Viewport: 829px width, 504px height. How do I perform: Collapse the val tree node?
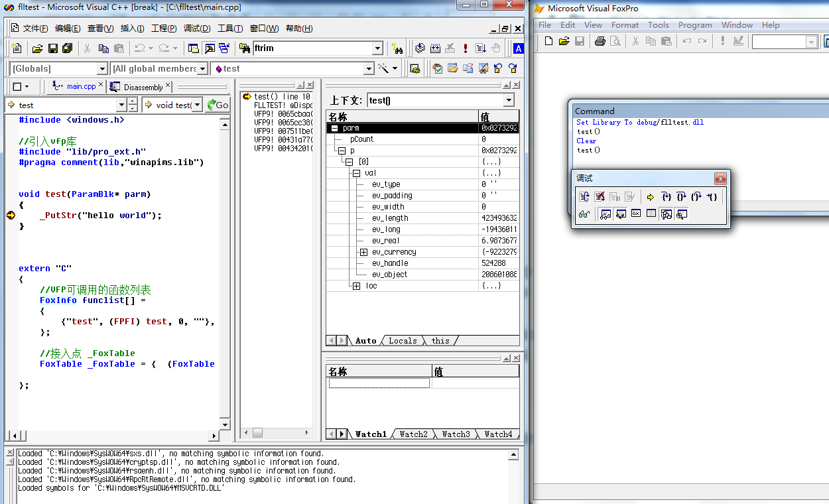pos(356,173)
